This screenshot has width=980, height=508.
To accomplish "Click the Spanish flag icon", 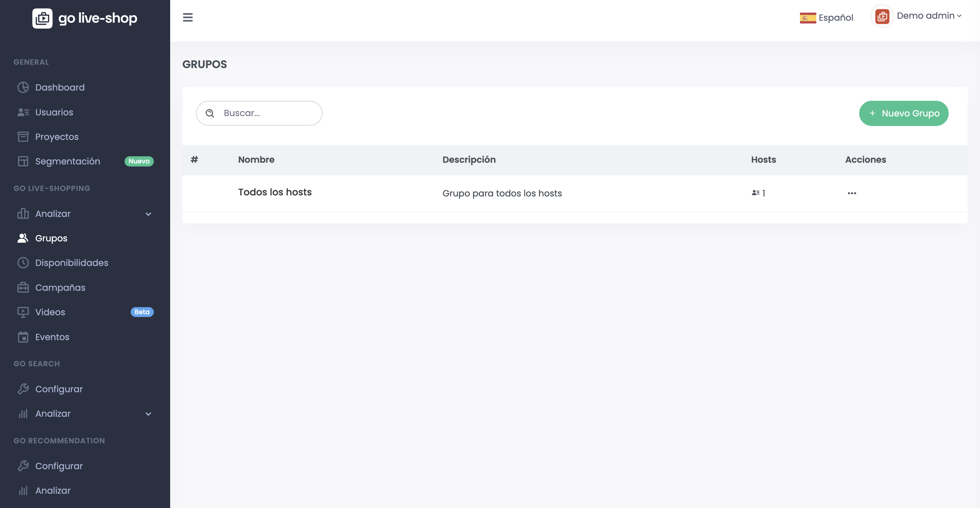I will pyautogui.click(x=808, y=18).
